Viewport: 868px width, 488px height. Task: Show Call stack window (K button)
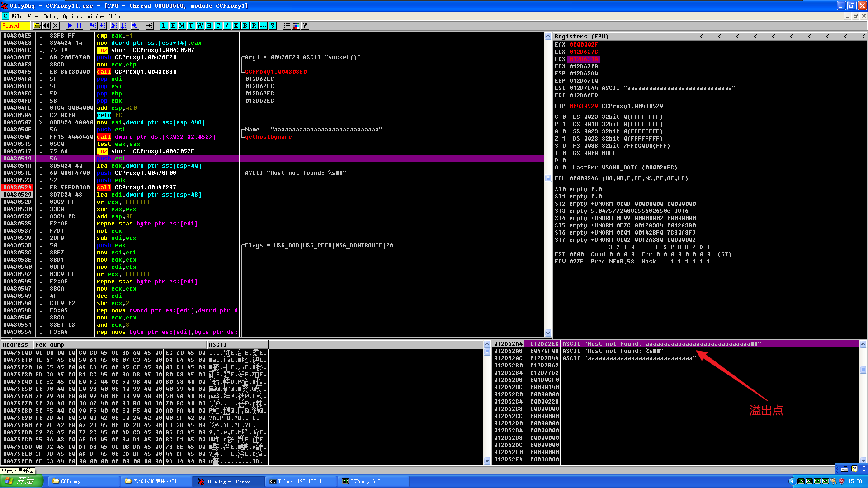pyautogui.click(x=236, y=26)
